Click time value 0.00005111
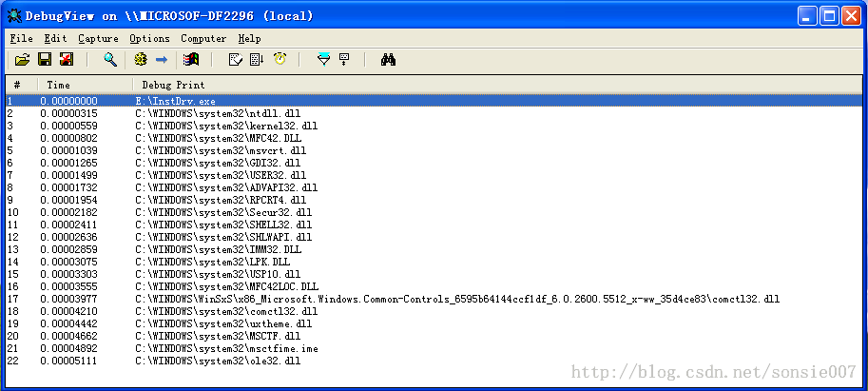Viewport: 868px width, 391px height. [68, 361]
